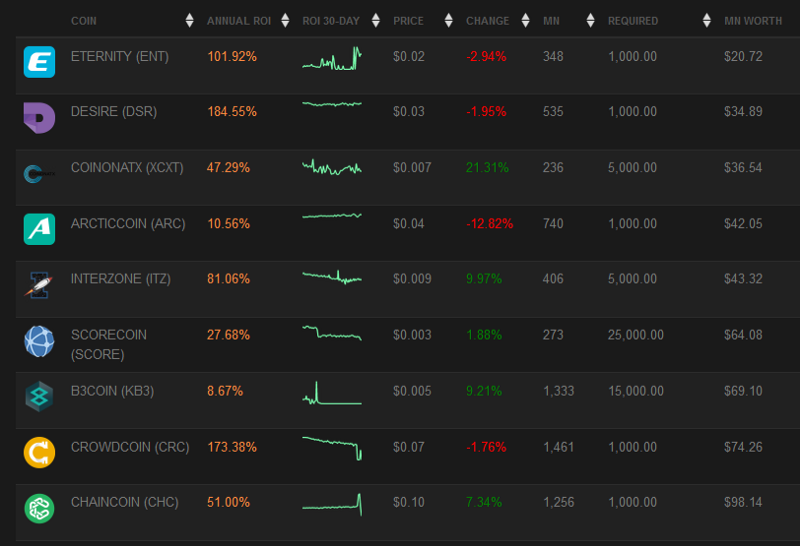The height and width of the screenshot is (546, 800).
Task: Click the B3Coin (KB3) coin logo
Action: coord(39,397)
